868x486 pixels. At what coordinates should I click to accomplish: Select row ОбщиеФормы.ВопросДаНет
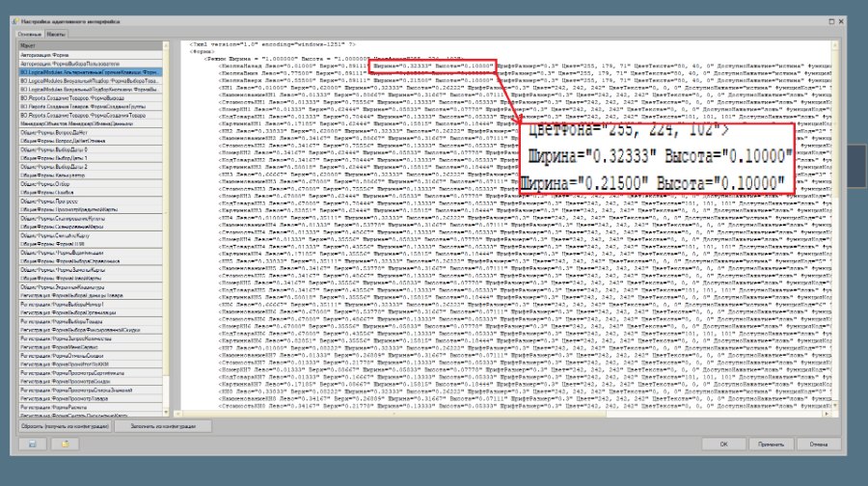[91, 132]
